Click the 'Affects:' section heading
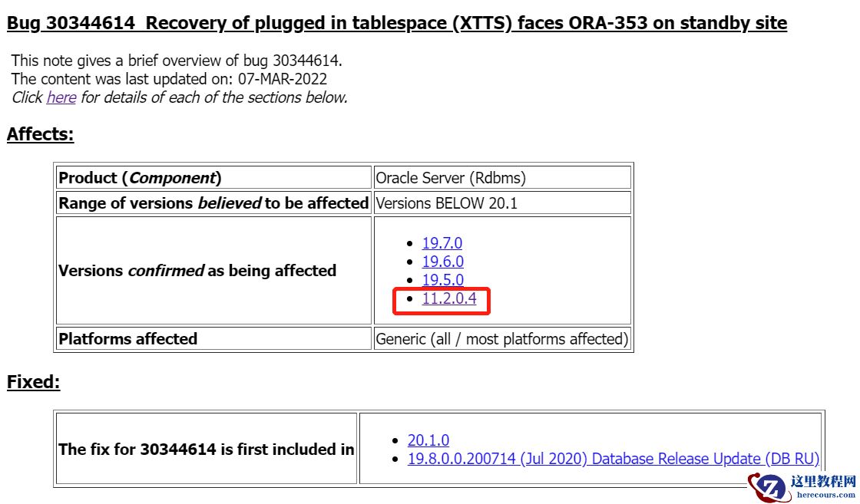Screen dimensions: 860x504 pos(40,134)
